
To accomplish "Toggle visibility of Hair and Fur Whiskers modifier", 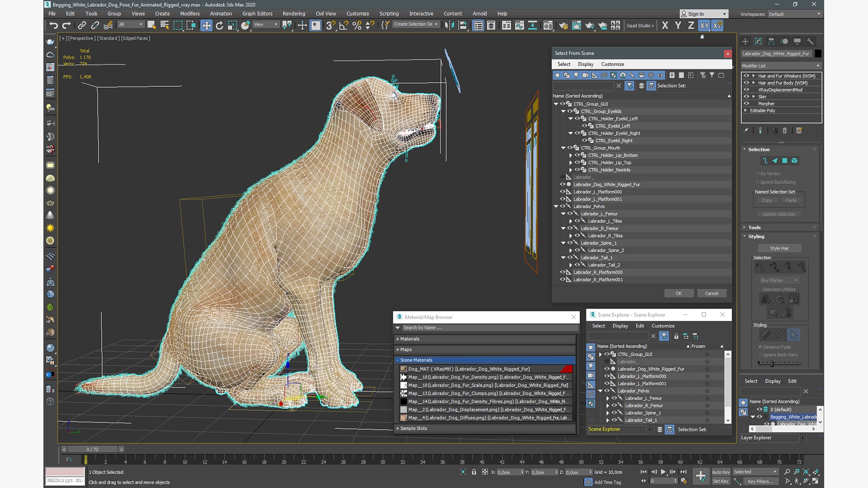I will (746, 76).
